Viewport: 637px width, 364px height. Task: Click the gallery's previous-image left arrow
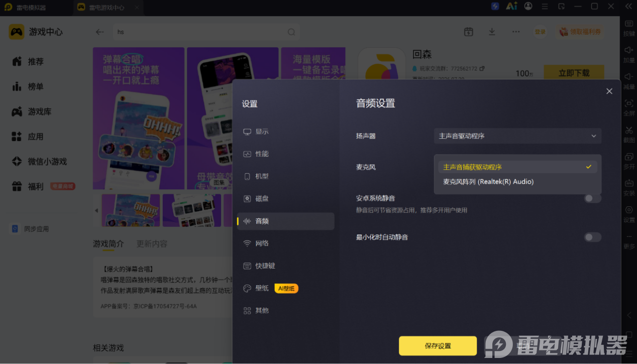[x=96, y=210]
